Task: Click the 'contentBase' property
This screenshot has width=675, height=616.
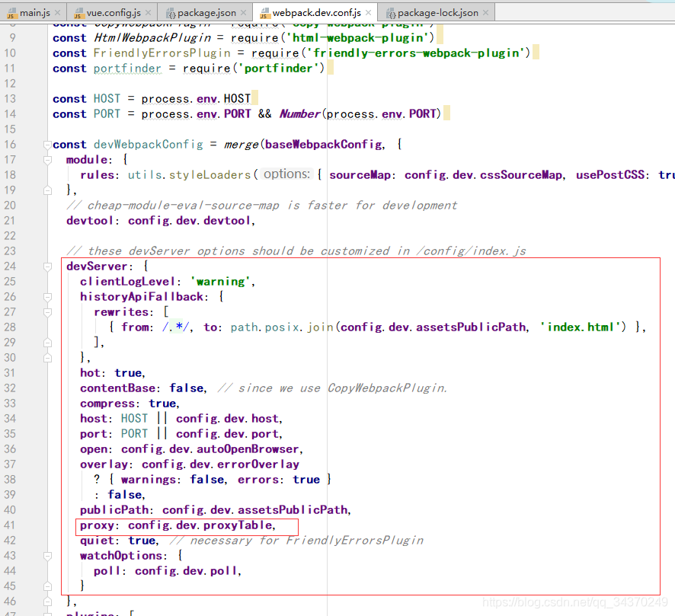Action: point(117,388)
